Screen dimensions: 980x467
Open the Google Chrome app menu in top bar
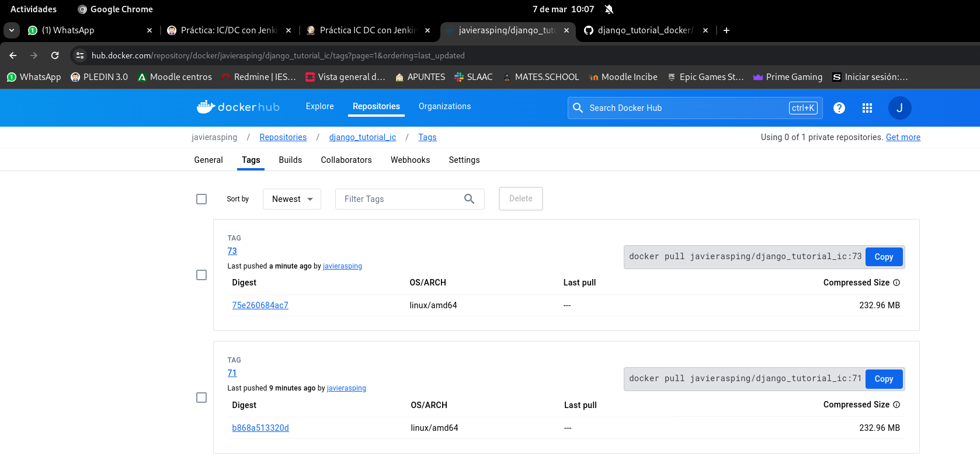point(116,9)
